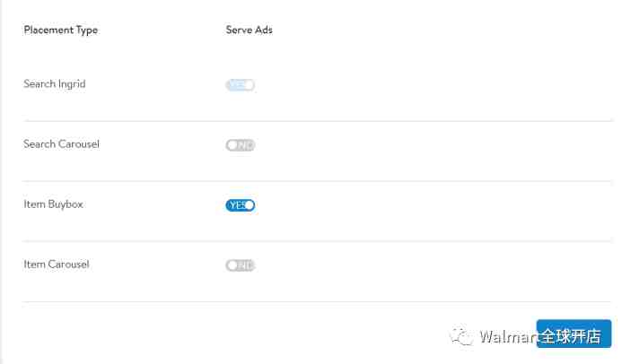
Task: Disable the Item Buybox YES switch
Action: [240, 205]
